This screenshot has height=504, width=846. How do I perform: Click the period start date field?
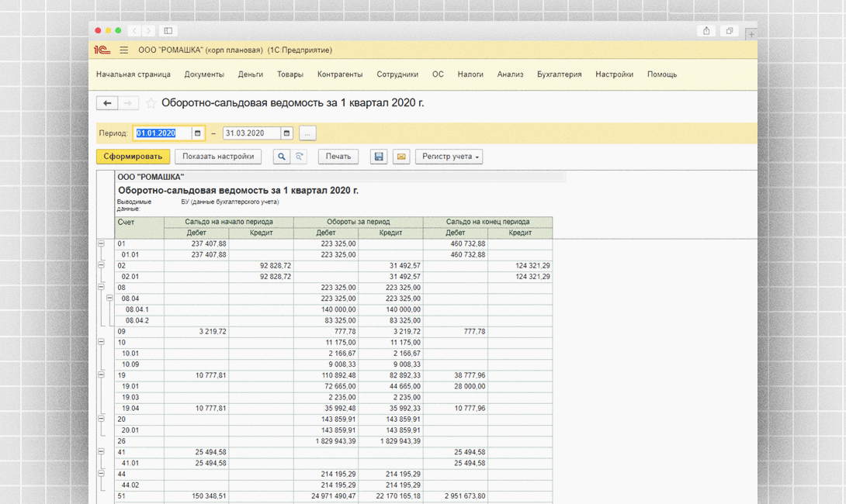click(x=162, y=133)
